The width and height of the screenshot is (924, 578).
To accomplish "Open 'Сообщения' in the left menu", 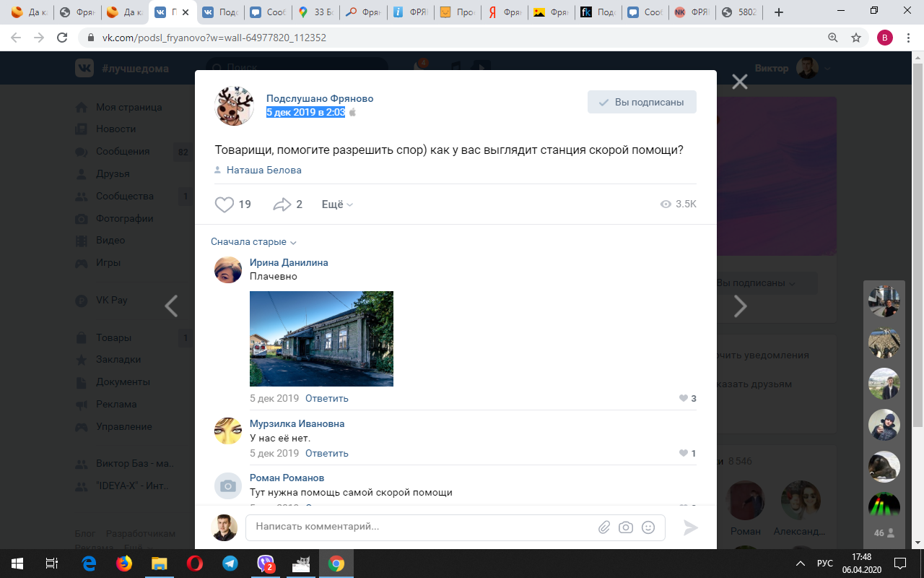I will pos(122,152).
